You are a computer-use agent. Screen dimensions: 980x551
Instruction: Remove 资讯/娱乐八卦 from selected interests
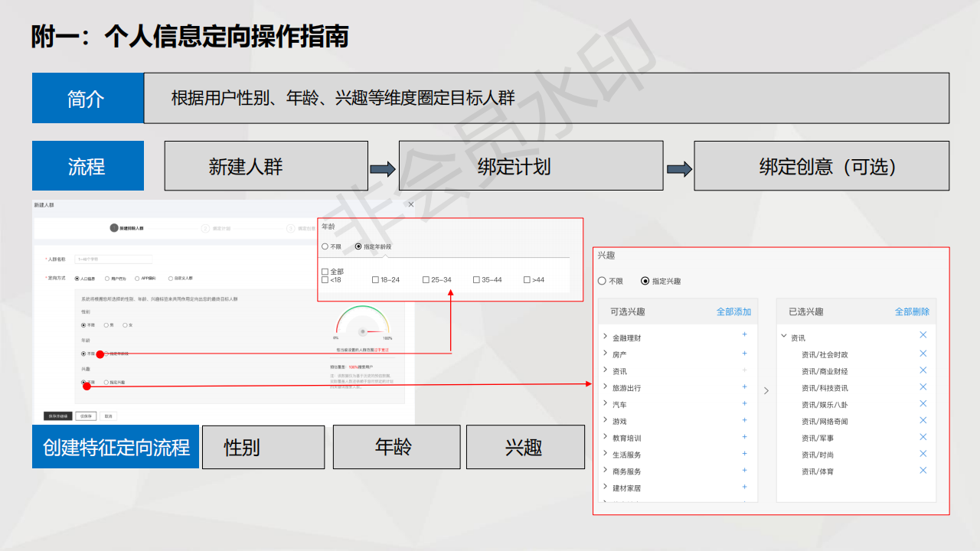click(923, 403)
